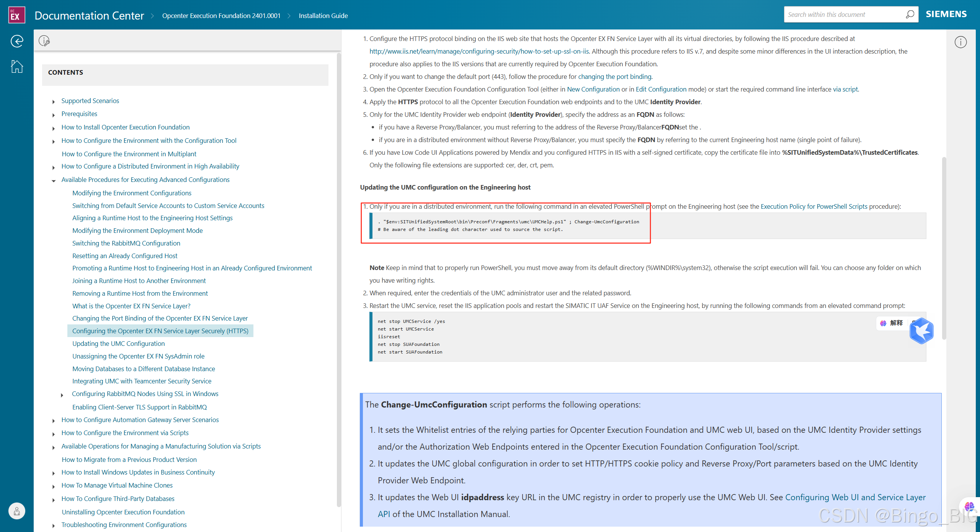Click the contents panel vertical scrollbar
This screenshot has height=532, width=980.
click(x=339, y=280)
